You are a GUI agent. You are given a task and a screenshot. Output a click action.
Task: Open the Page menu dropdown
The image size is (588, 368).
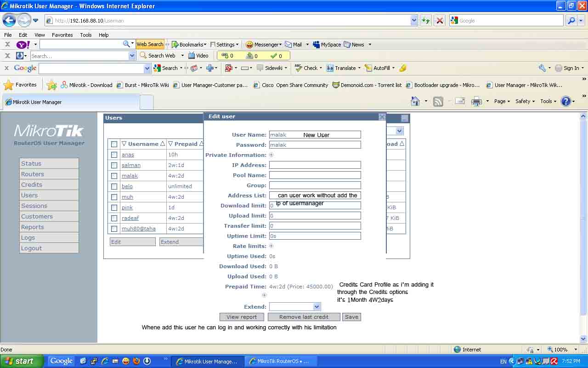tap(502, 101)
